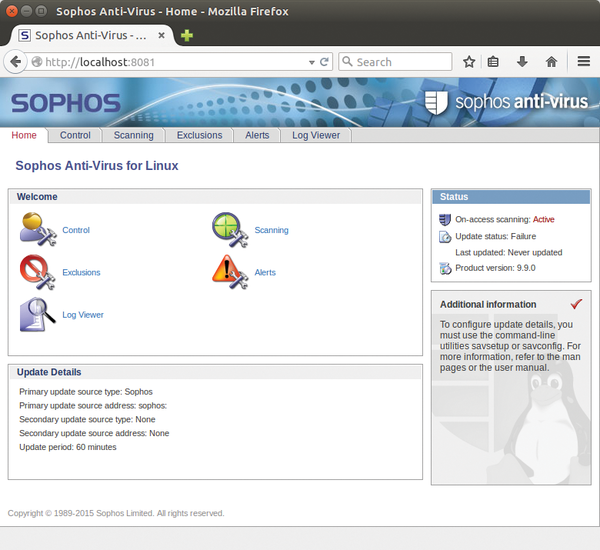Viewport: 600px width, 550px height.
Task: Click the 'Sophos Anti-Virus for Linux' heading
Action: [97, 166]
